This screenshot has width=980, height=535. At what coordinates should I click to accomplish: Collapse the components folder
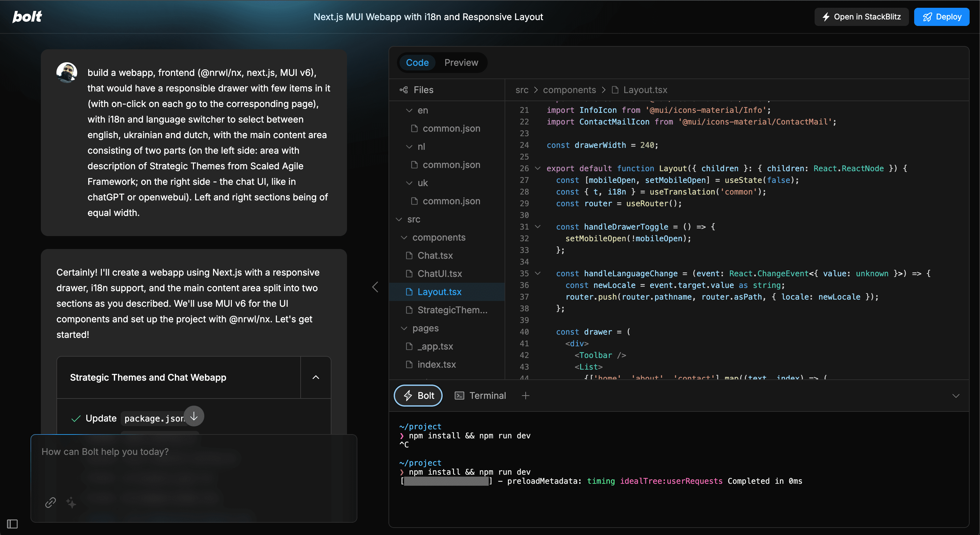click(404, 237)
